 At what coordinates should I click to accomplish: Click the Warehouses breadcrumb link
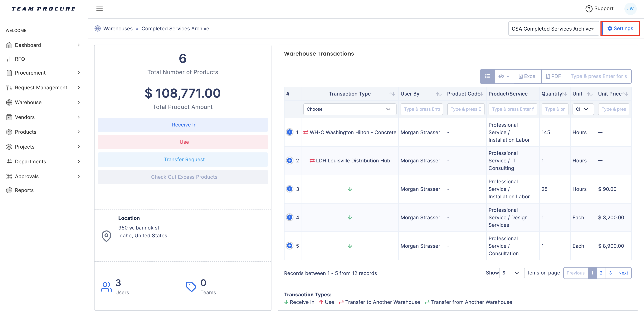[118, 28]
